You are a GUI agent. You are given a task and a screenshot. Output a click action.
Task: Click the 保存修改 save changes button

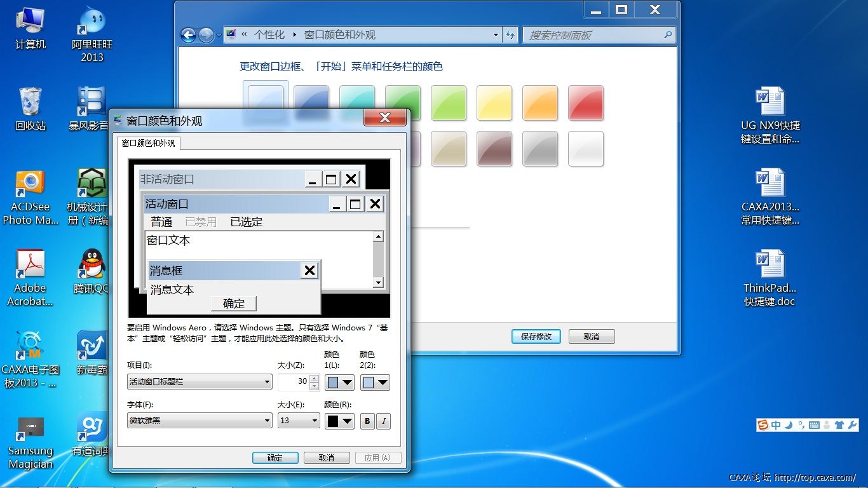pos(536,337)
